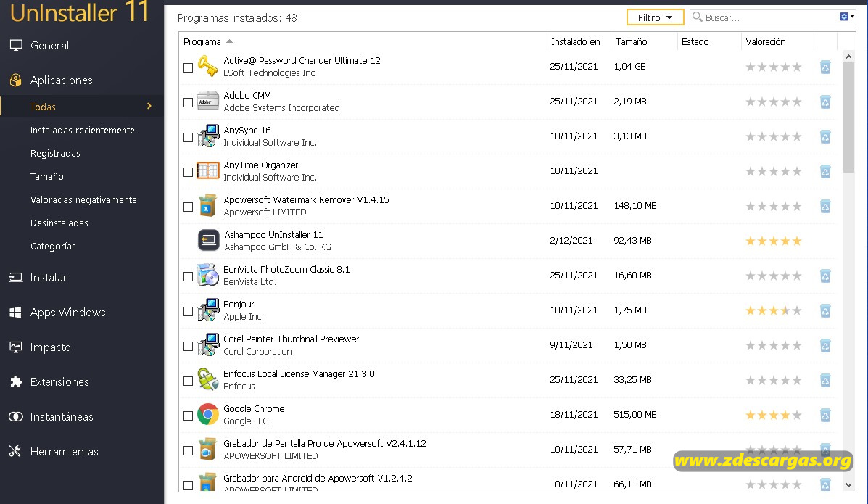
Task: Click the Instalar sidebar icon
Action: click(x=16, y=278)
